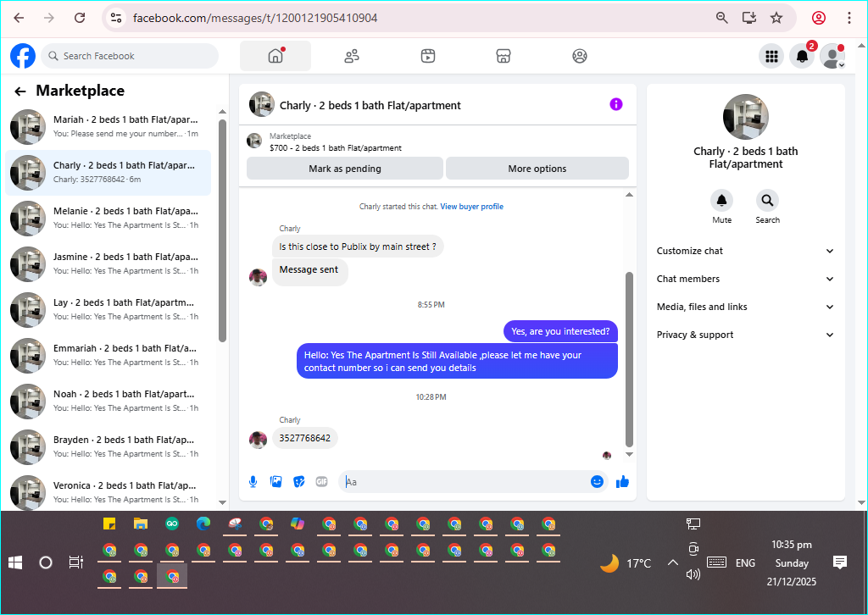Image resolution: width=868 pixels, height=615 pixels.
Task: Expand Customize chat section
Action: (745, 251)
